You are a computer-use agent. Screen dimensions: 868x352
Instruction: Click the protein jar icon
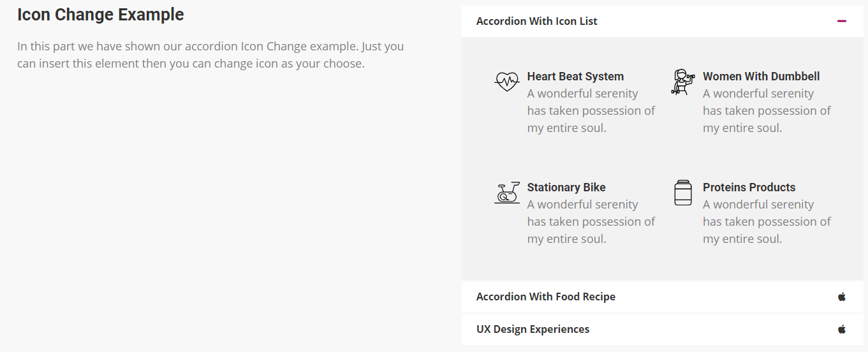[x=682, y=193]
